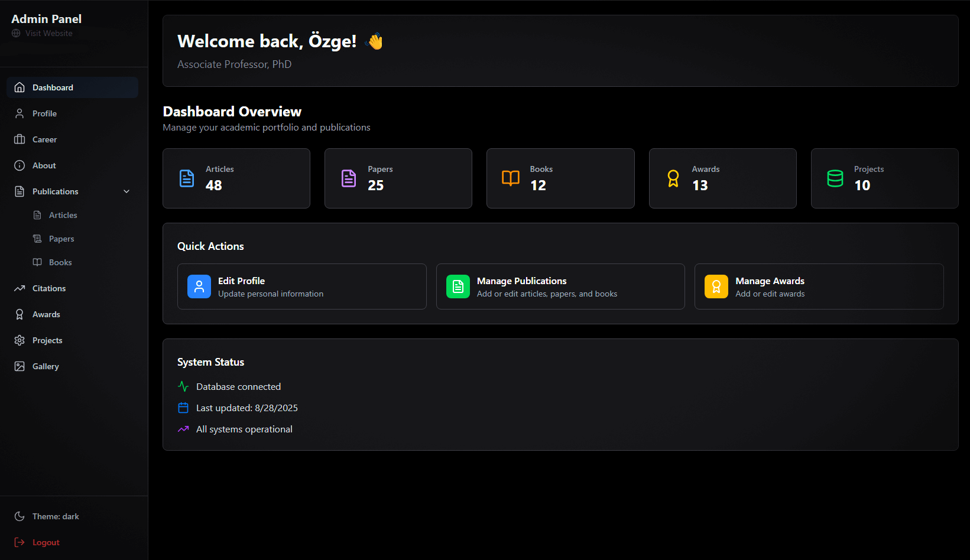The width and height of the screenshot is (970, 560).
Task: Toggle the Theme: dark switcher
Action: [73, 516]
